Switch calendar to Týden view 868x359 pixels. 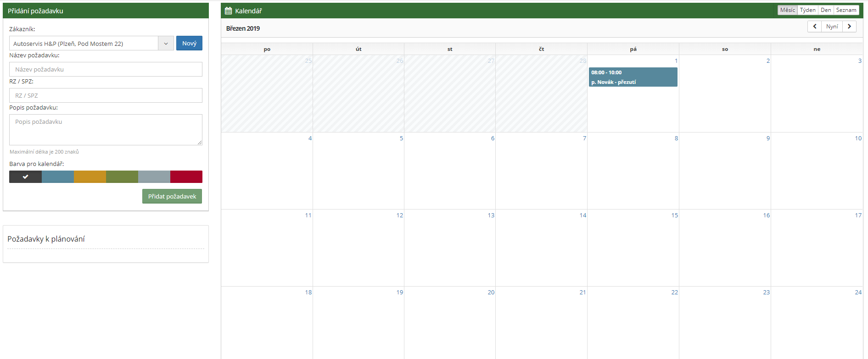click(x=807, y=10)
